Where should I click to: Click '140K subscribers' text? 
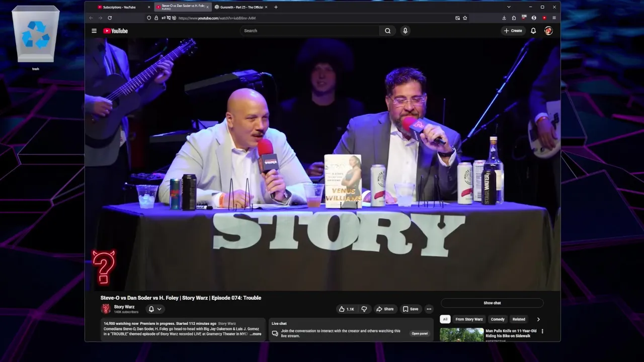126,312
